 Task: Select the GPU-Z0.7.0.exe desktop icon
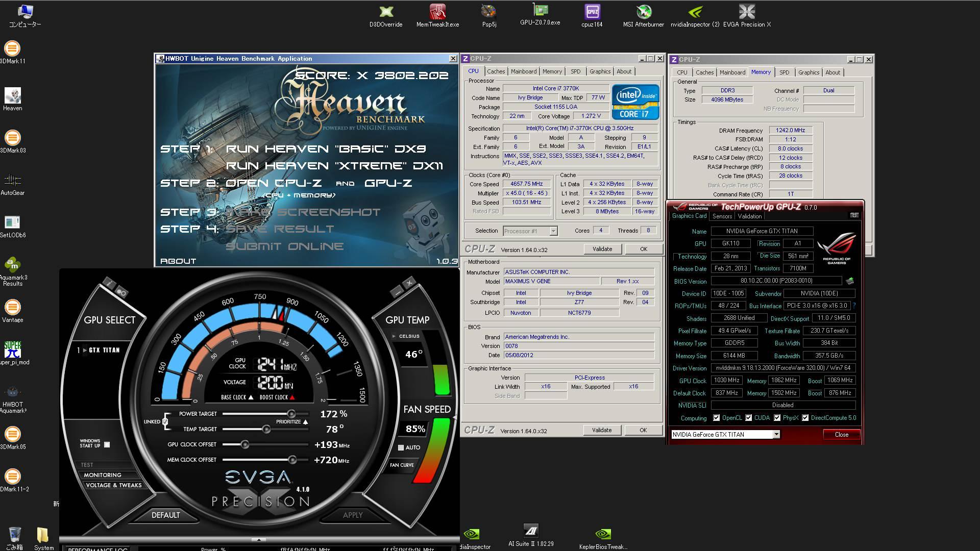coord(540,14)
